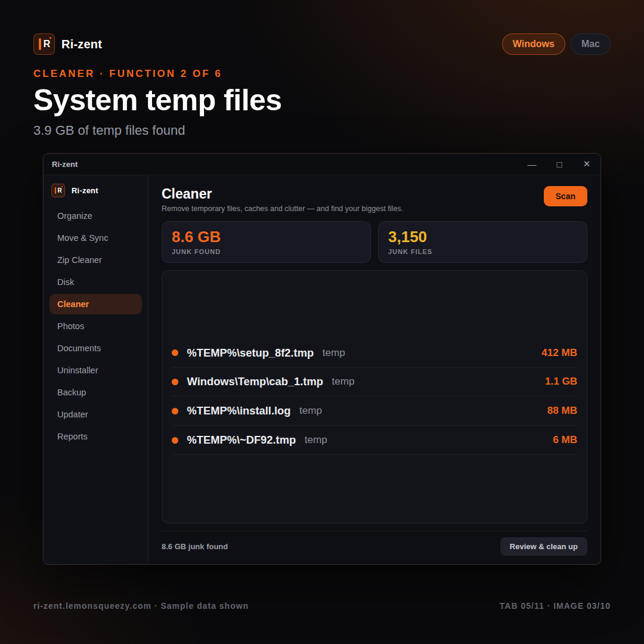Screen dimensions: 644x644
Task: Select the Windows\Temp\cab_1.tmp row
Action: 374,382
